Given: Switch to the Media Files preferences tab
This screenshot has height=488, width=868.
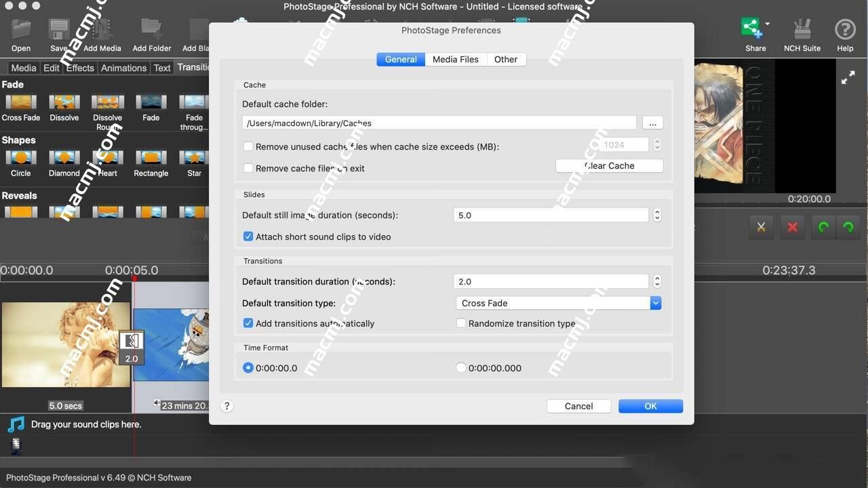Looking at the screenshot, I should (x=456, y=60).
